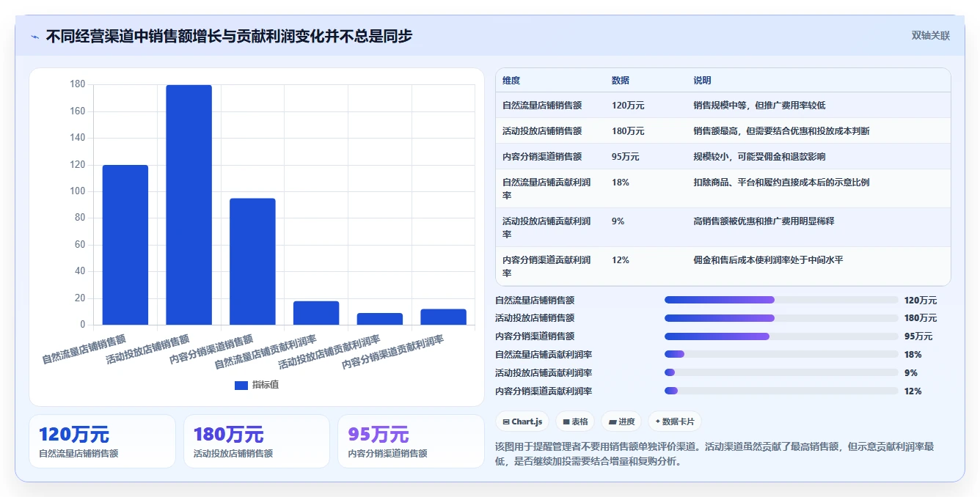Click the 活动投放店铺销售额 chart bar

click(x=189, y=205)
